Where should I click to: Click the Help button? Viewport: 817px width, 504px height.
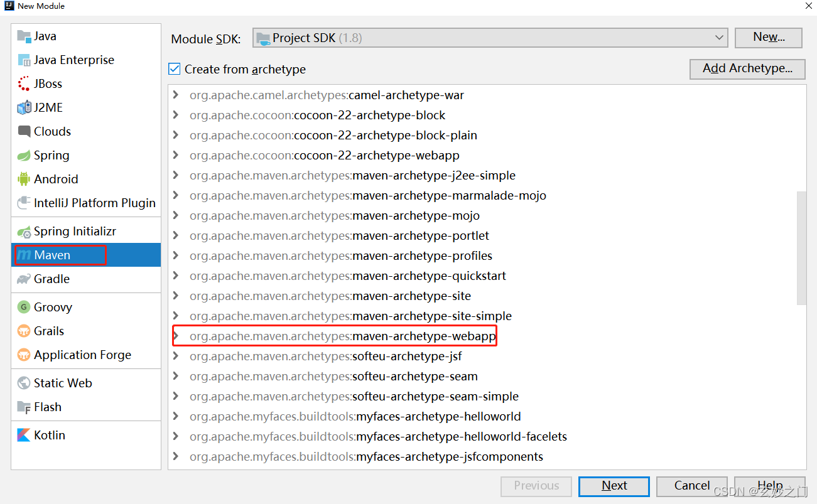tap(770, 486)
